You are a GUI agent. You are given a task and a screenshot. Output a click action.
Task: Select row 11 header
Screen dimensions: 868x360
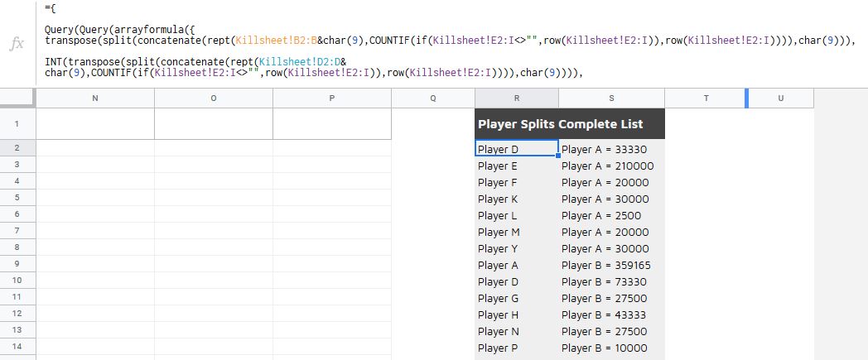pos(17,297)
